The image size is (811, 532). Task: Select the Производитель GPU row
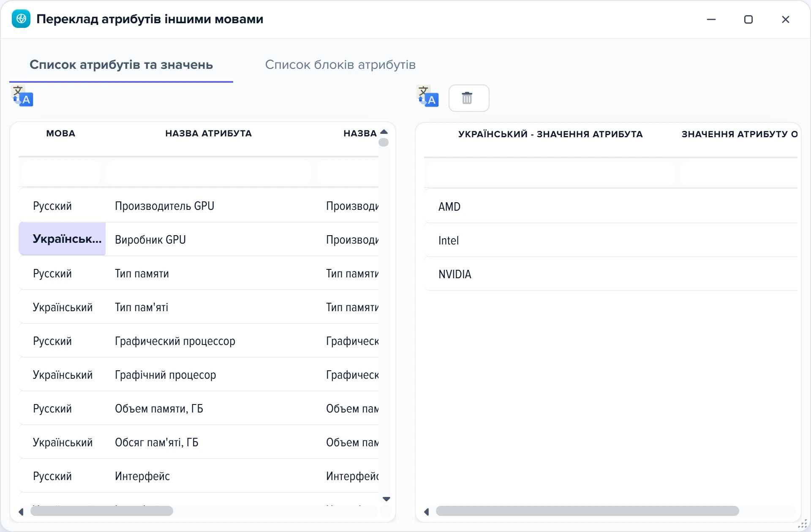pos(199,206)
